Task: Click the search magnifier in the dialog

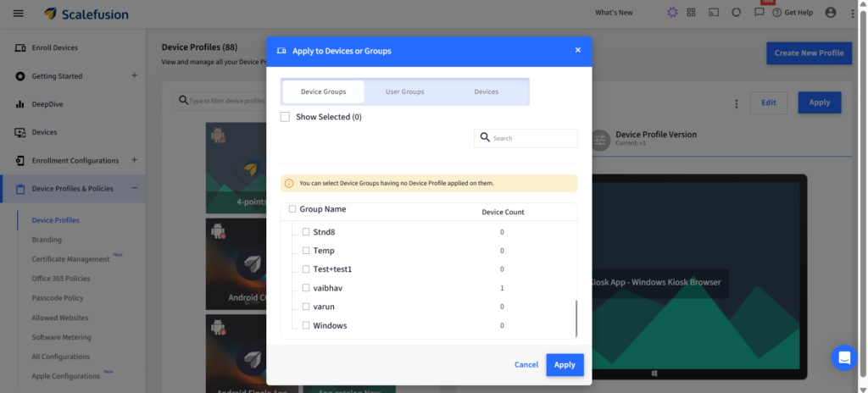Action: coord(485,137)
